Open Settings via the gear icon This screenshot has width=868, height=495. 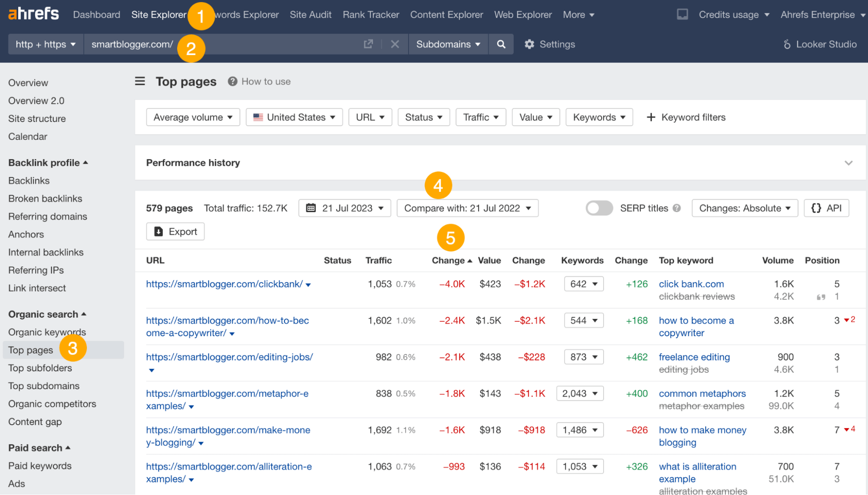(529, 44)
